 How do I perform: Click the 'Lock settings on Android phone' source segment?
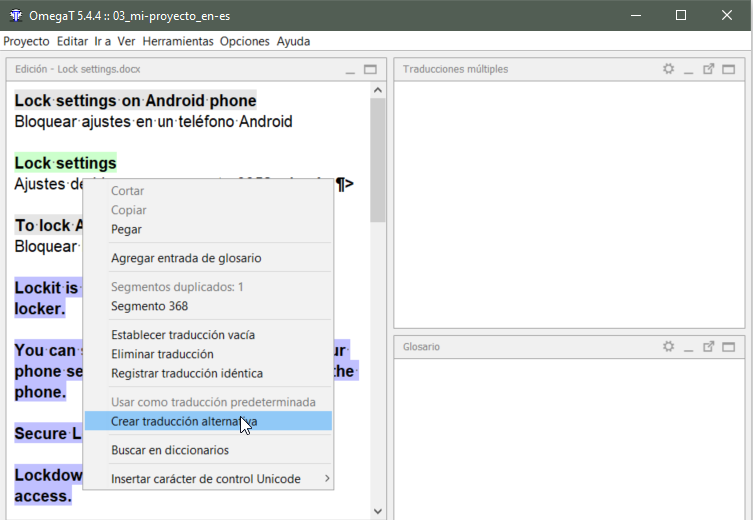(x=135, y=100)
